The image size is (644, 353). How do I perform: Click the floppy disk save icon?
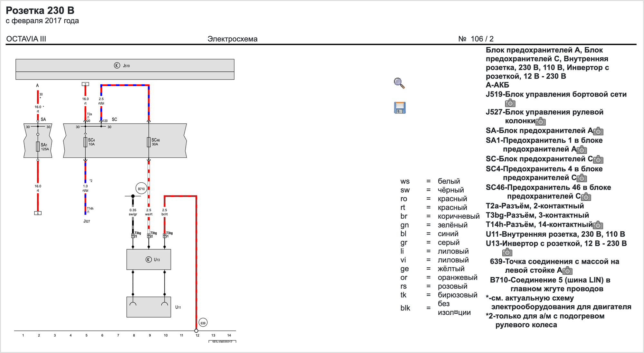pyautogui.click(x=400, y=108)
